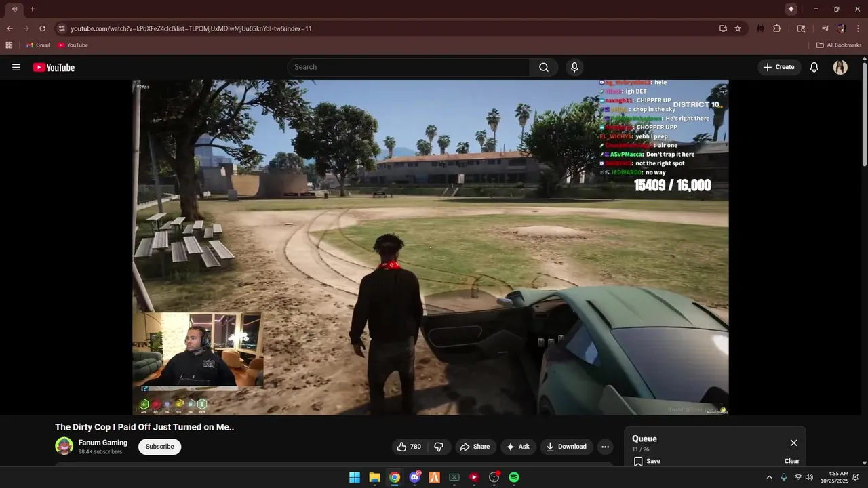Subscribe to Fanum Gaming

[159, 447]
